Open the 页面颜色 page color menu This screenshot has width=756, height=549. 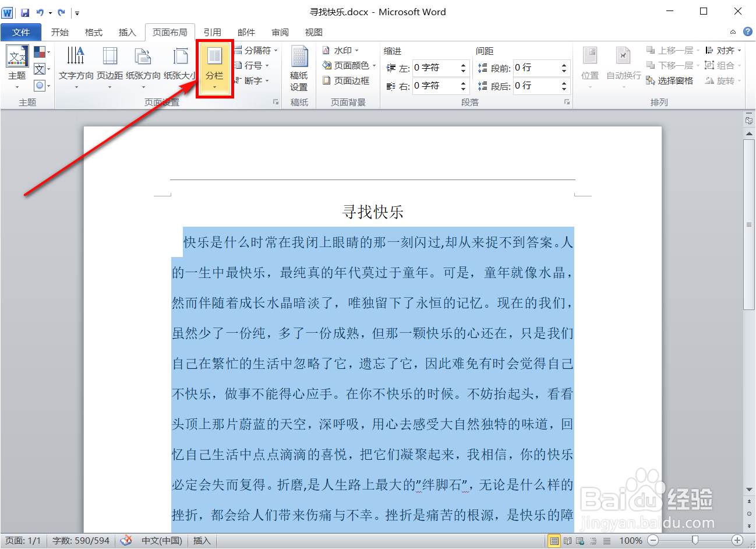pos(351,65)
